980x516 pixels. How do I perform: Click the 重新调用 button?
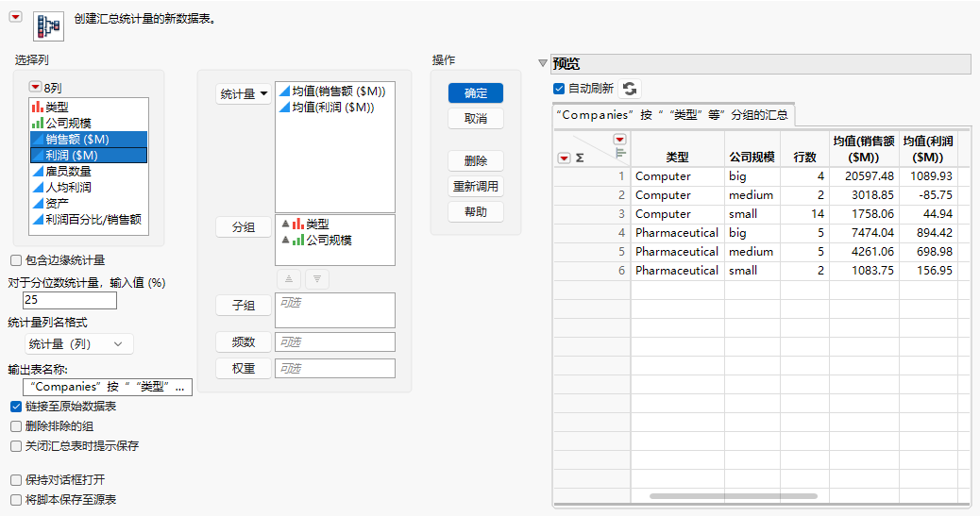pyautogui.click(x=476, y=186)
